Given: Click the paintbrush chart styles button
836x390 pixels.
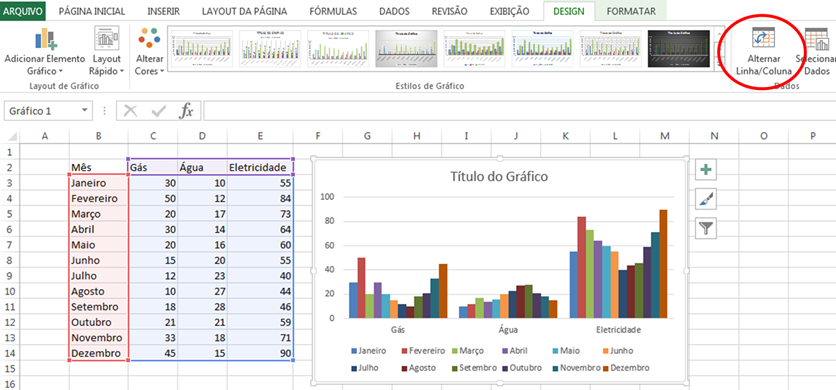Looking at the screenshot, I should [706, 199].
